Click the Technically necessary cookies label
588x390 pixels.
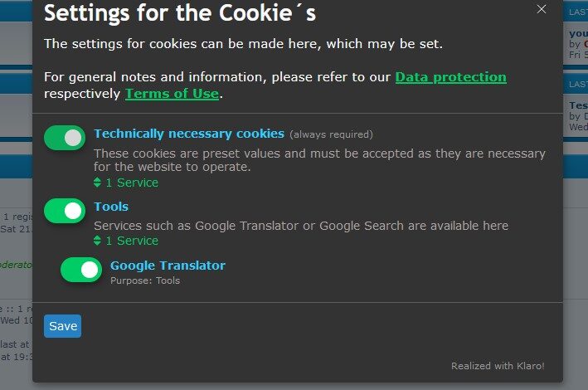[189, 134]
